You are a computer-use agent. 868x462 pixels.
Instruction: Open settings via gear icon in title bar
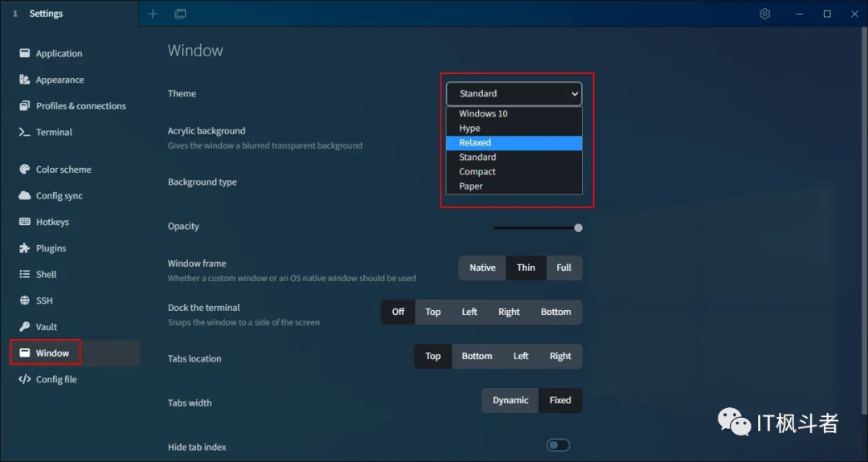click(x=764, y=14)
